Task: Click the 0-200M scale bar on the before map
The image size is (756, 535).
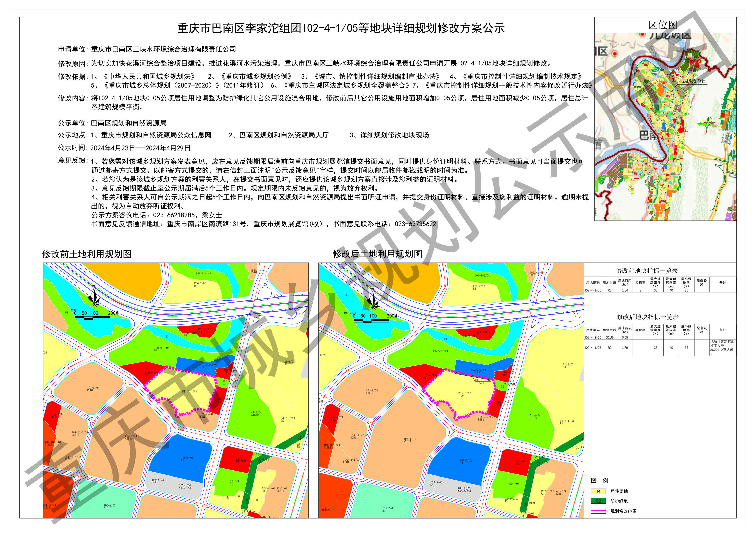Action: (96, 316)
